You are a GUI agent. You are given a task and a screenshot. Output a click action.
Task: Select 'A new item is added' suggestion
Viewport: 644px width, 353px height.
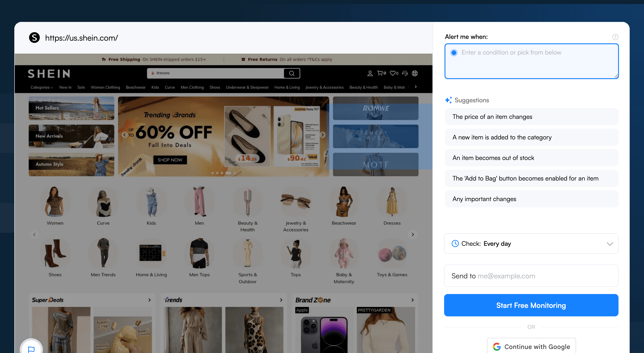tap(532, 137)
